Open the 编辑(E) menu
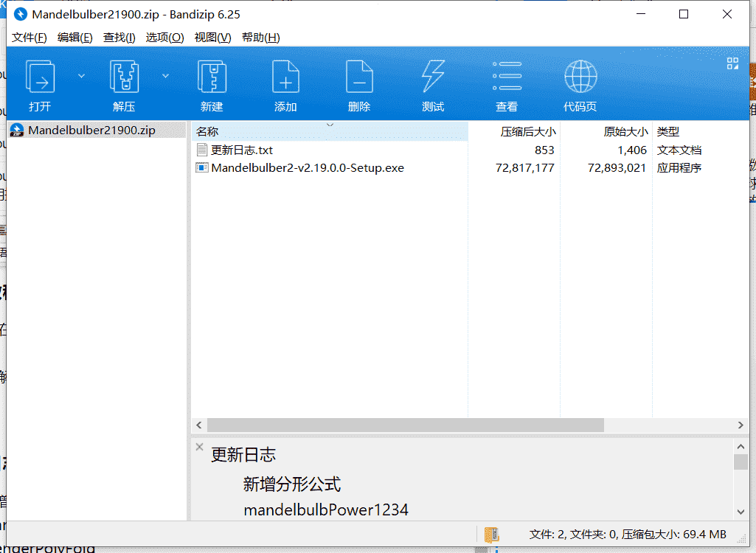The height and width of the screenshot is (553, 756). coord(74,38)
